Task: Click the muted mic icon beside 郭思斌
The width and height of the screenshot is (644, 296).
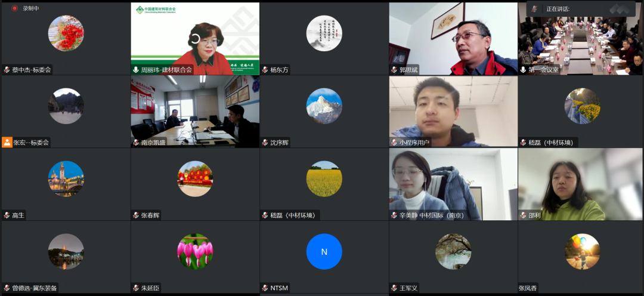Action: pyautogui.click(x=394, y=70)
